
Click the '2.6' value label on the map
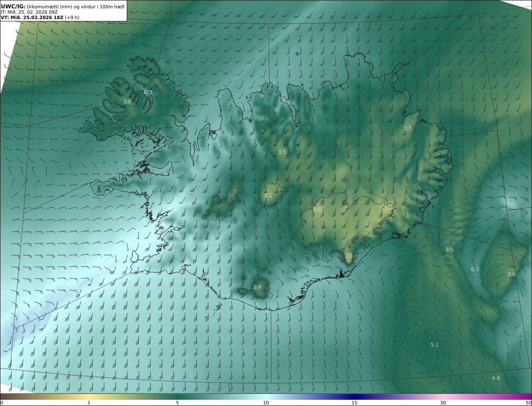tap(317, 210)
